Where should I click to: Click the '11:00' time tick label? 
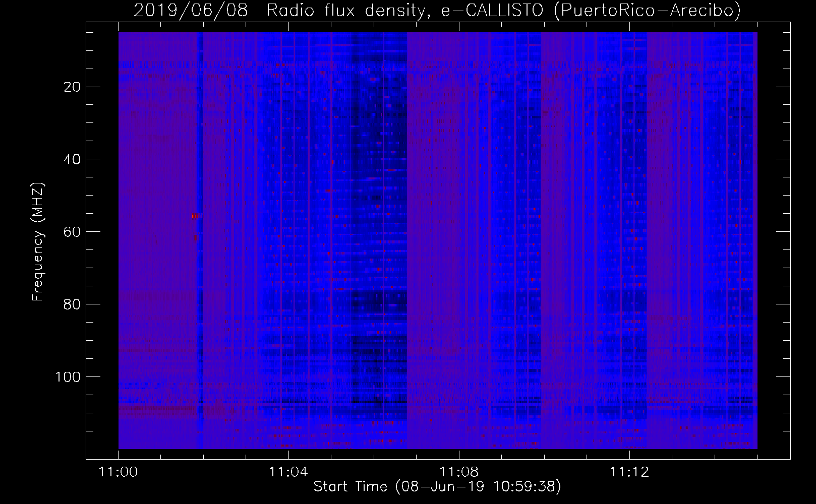tap(119, 472)
